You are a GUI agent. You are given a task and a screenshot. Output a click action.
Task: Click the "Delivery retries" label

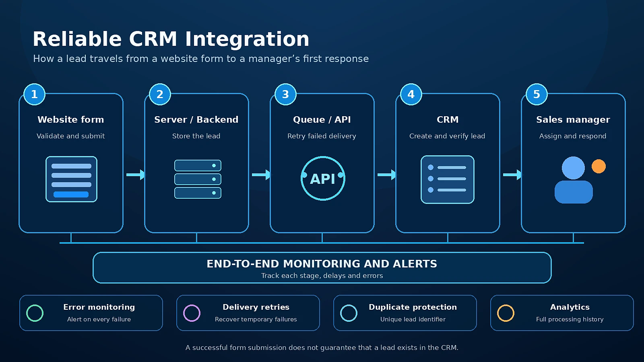[x=256, y=307]
